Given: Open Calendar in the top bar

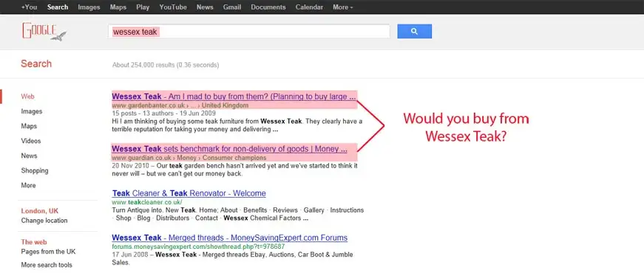Looking at the screenshot, I should pos(309,7).
